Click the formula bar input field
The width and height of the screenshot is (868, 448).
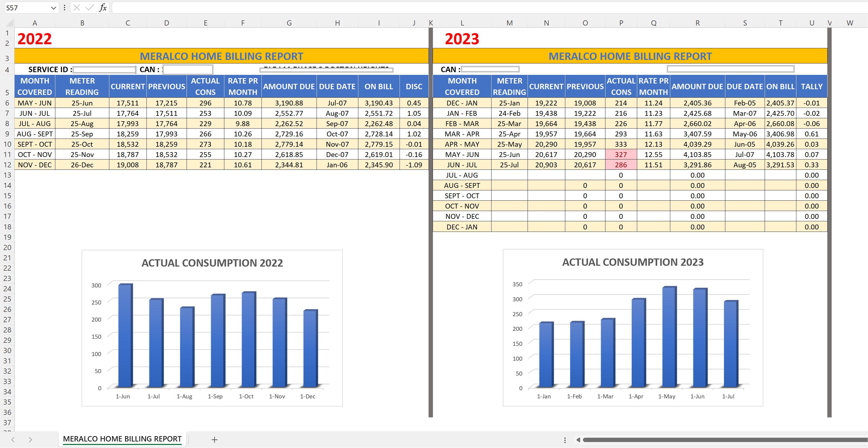(472, 7)
